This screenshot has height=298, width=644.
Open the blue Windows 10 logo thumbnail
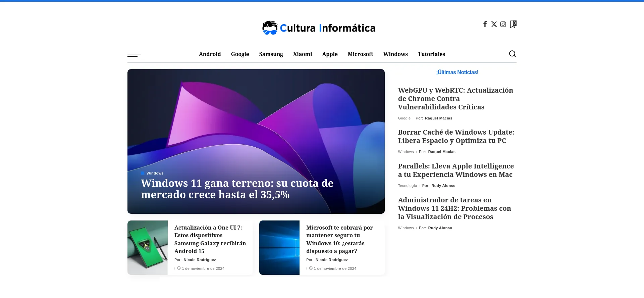click(279, 248)
